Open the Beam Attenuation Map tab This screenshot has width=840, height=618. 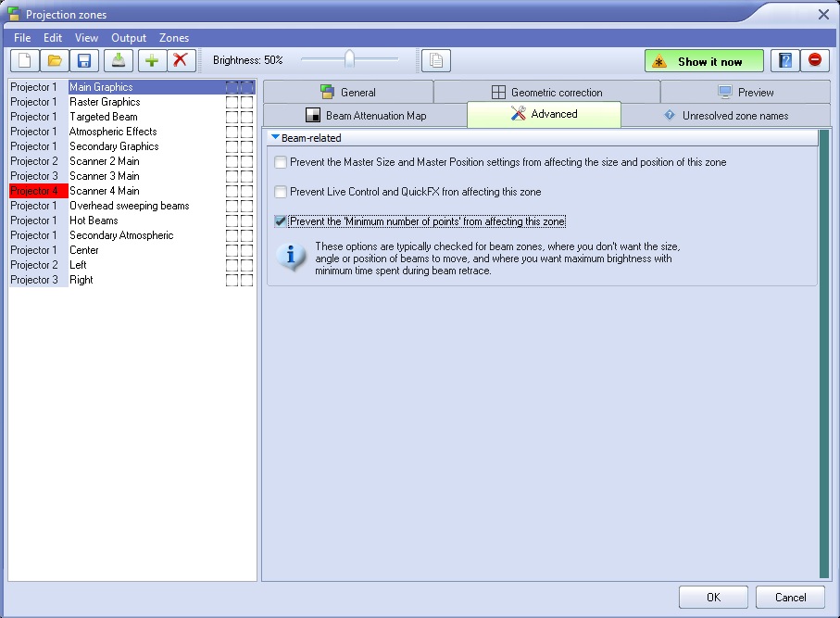[365, 116]
